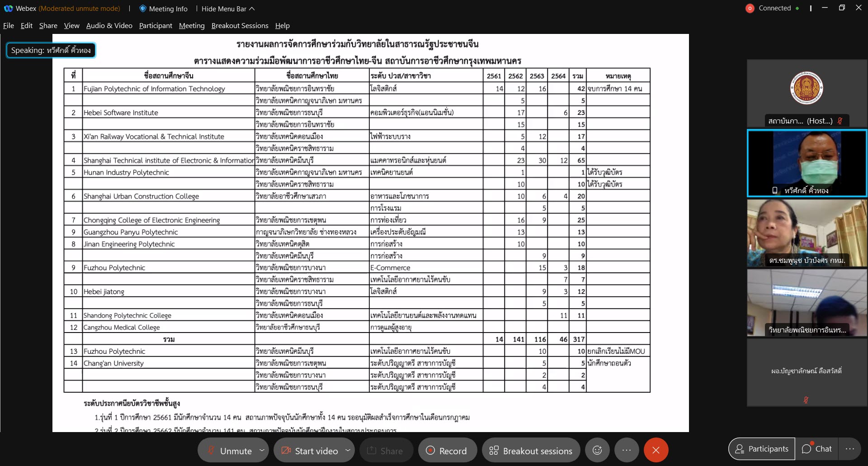Toggle the Unmute microphone button
Image resolution: width=868 pixels, height=466 pixels.
tap(229, 451)
